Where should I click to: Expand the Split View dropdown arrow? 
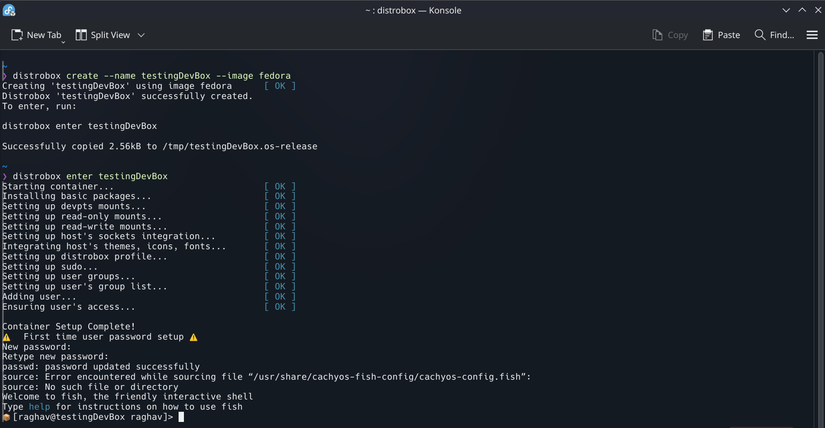point(141,35)
